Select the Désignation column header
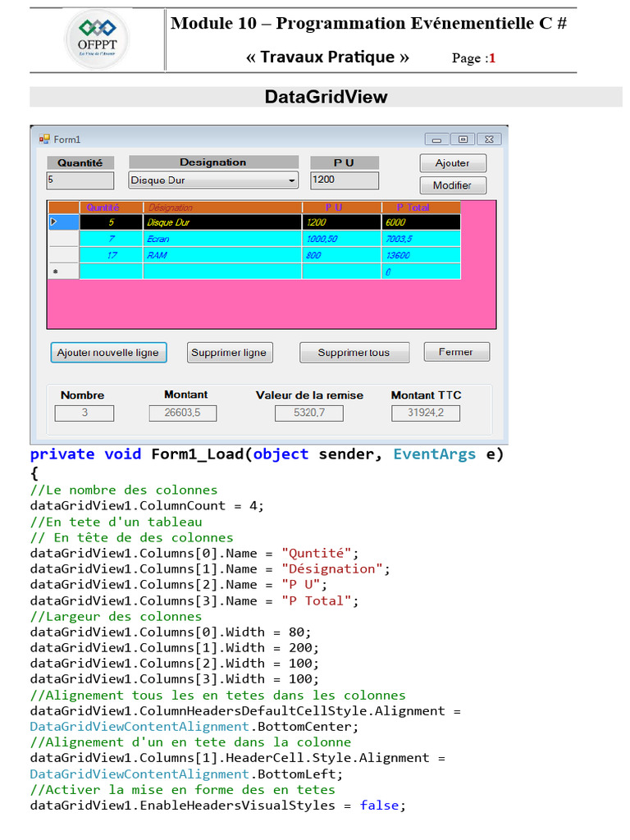 [x=222, y=208]
